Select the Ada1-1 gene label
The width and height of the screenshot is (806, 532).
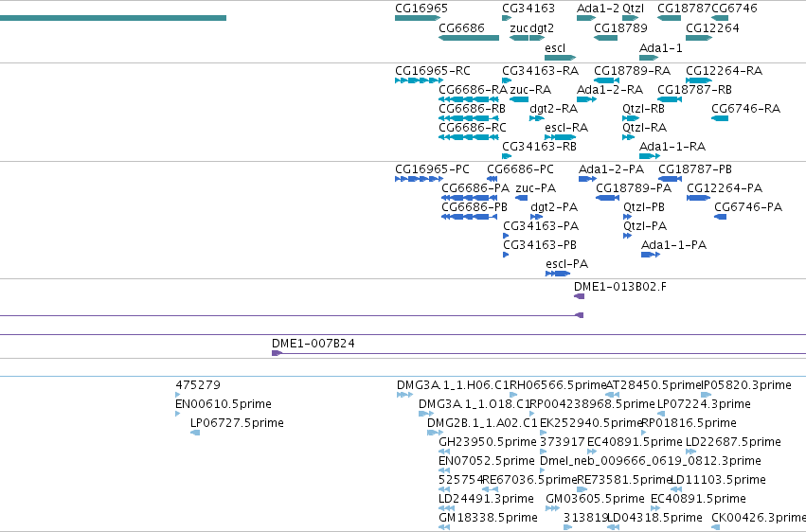pos(660,47)
